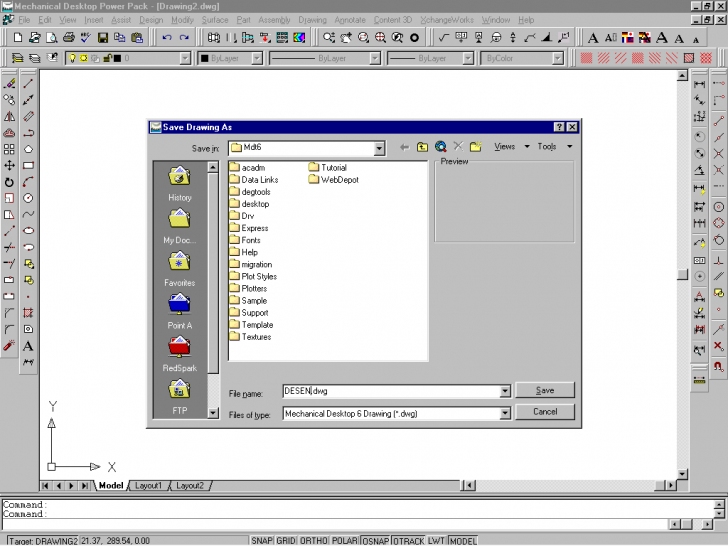Toggle POLAR tracking in the status bar
Screen dimensions: 728x546
click(344, 541)
